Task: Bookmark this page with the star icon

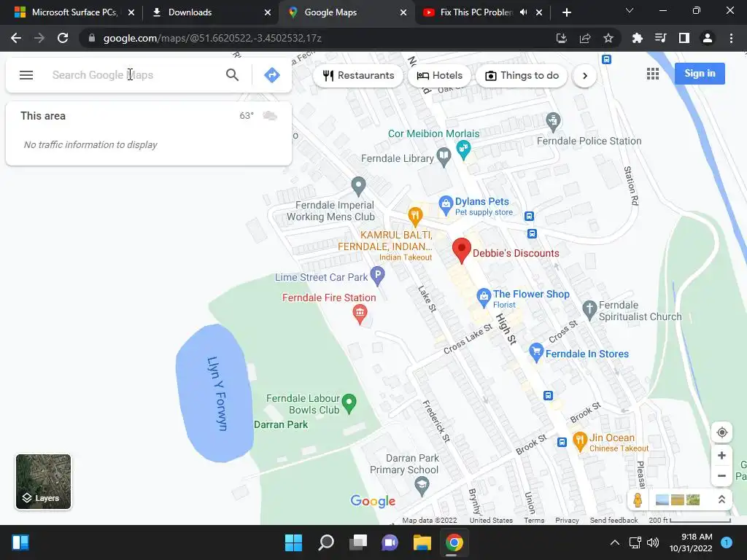Action: pos(608,38)
